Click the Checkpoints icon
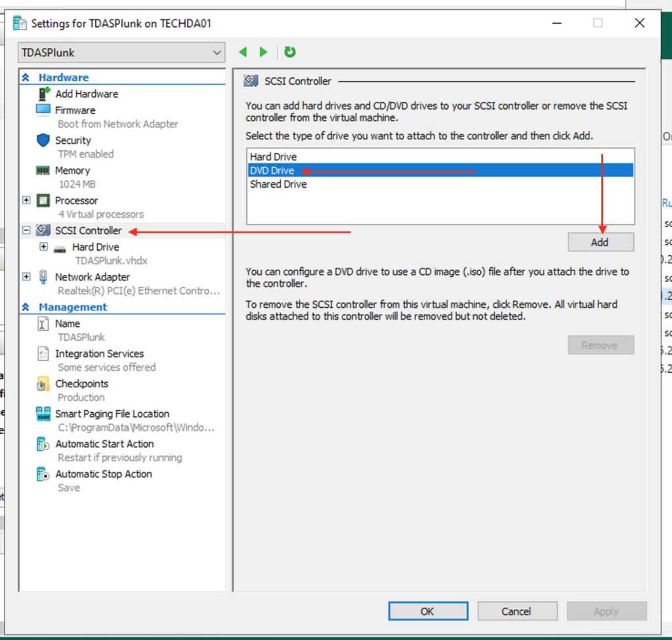Viewport: 672px width, 640px height. 43,384
